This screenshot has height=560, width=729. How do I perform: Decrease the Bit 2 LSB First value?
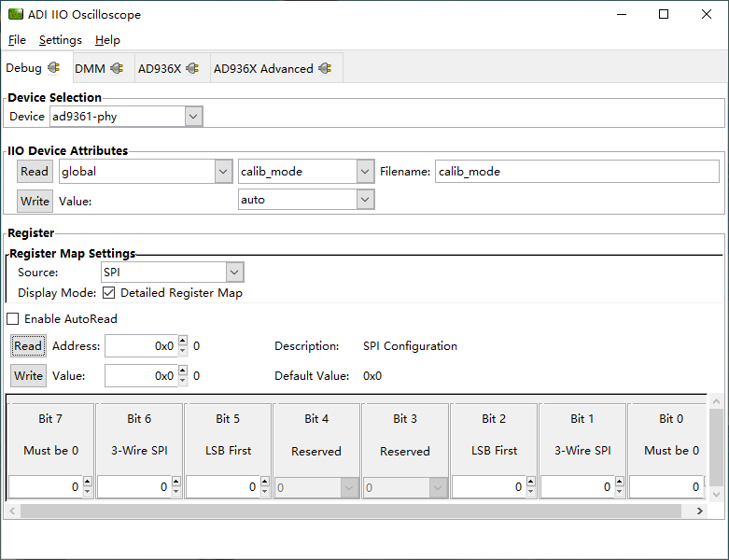click(531, 492)
